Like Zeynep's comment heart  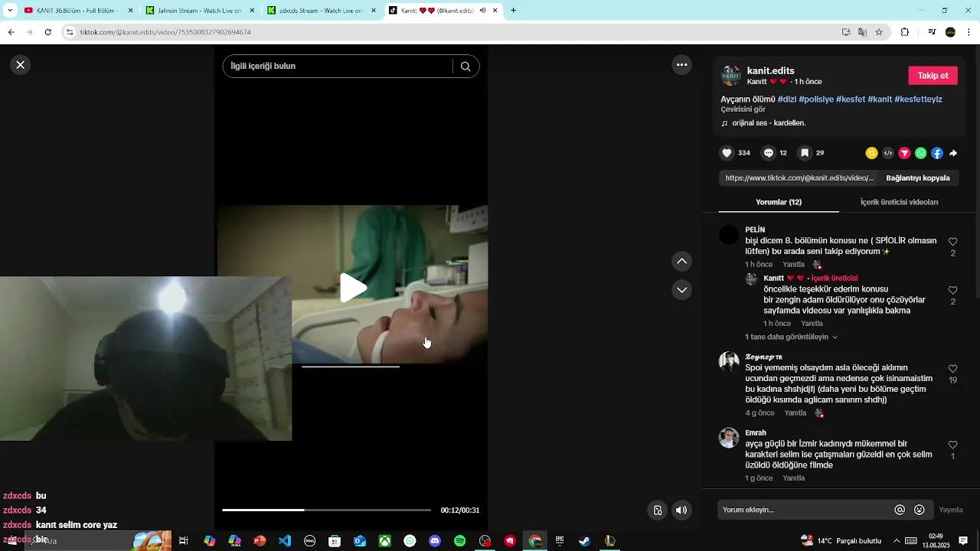coord(952,369)
